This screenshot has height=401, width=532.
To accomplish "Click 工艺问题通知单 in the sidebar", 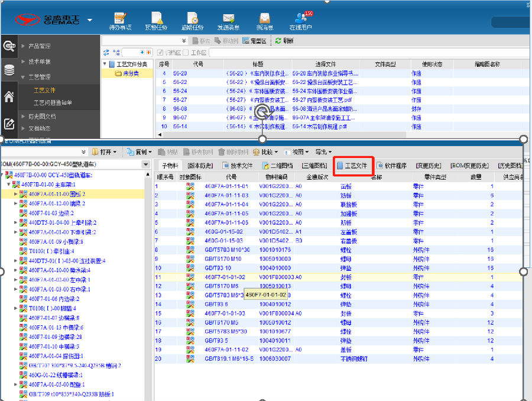I will 53,102.
